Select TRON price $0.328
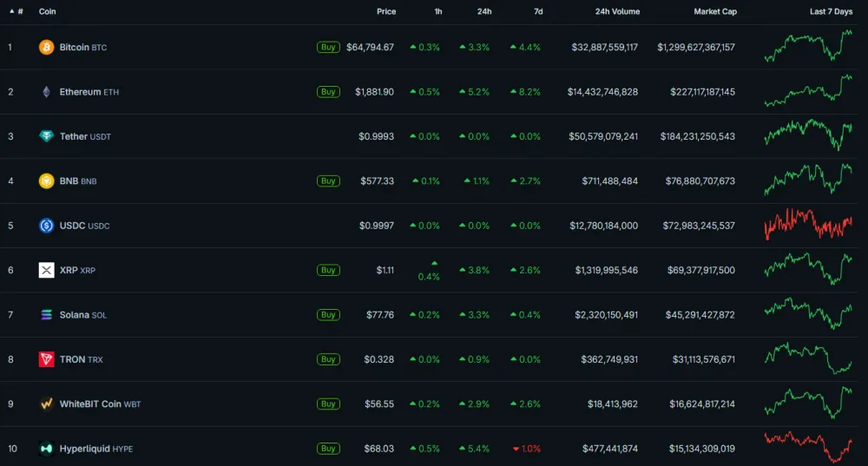 (379, 360)
